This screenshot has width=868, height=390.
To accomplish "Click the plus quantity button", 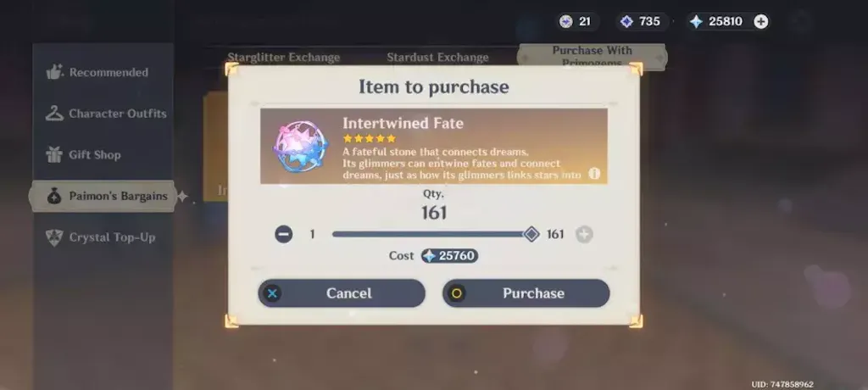I will pos(584,234).
